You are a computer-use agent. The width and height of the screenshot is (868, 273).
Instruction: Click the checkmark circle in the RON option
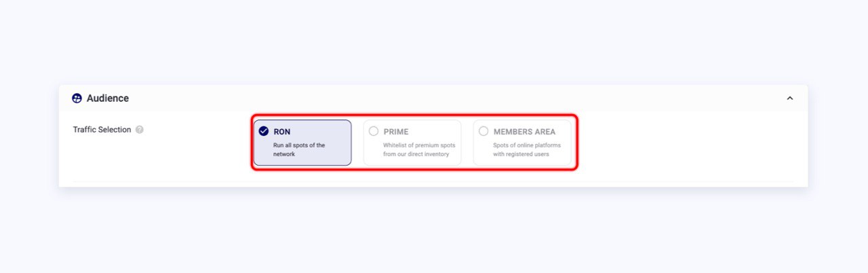click(264, 131)
